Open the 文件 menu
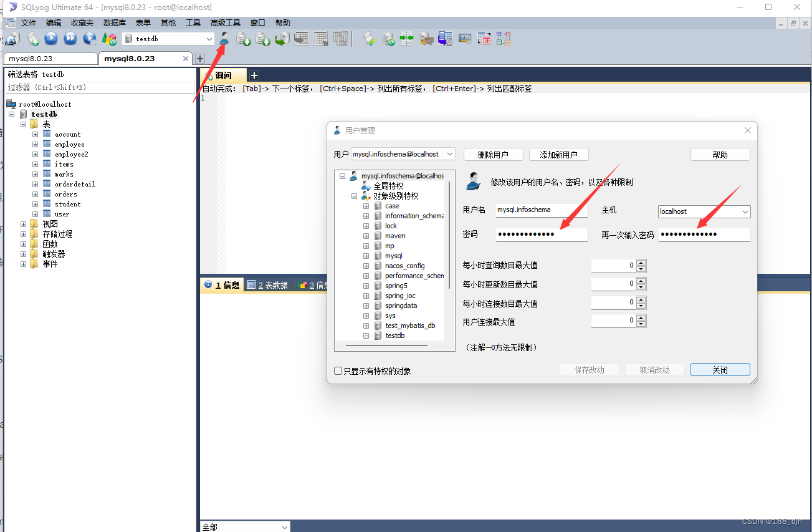Viewport: 812px width, 532px height. coord(29,22)
